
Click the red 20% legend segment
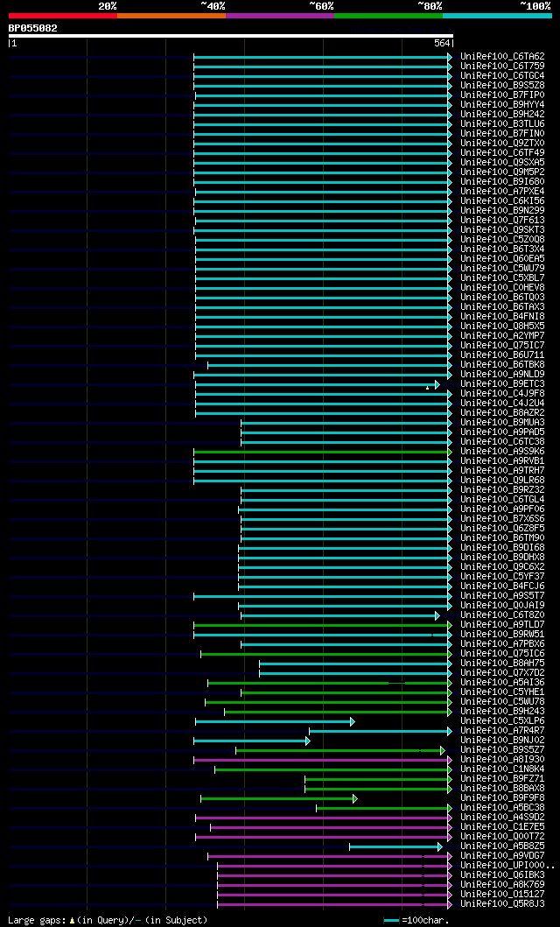pyautogui.click(x=63, y=16)
